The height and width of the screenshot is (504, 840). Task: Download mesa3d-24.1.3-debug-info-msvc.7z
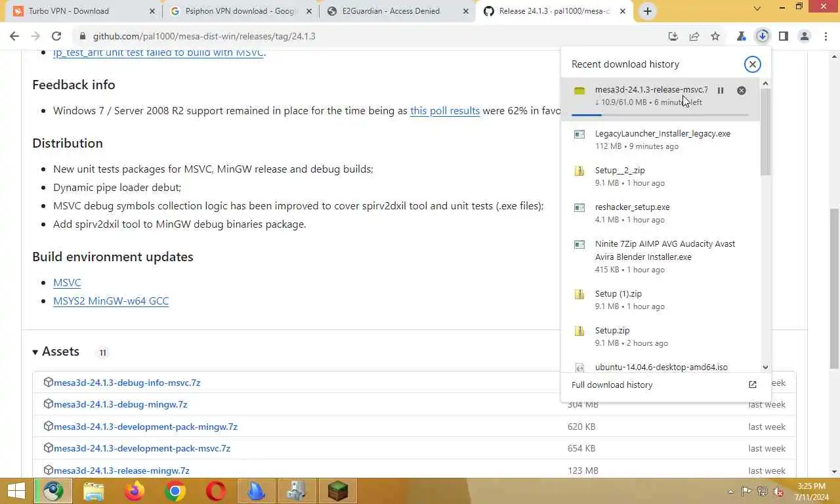(x=127, y=383)
